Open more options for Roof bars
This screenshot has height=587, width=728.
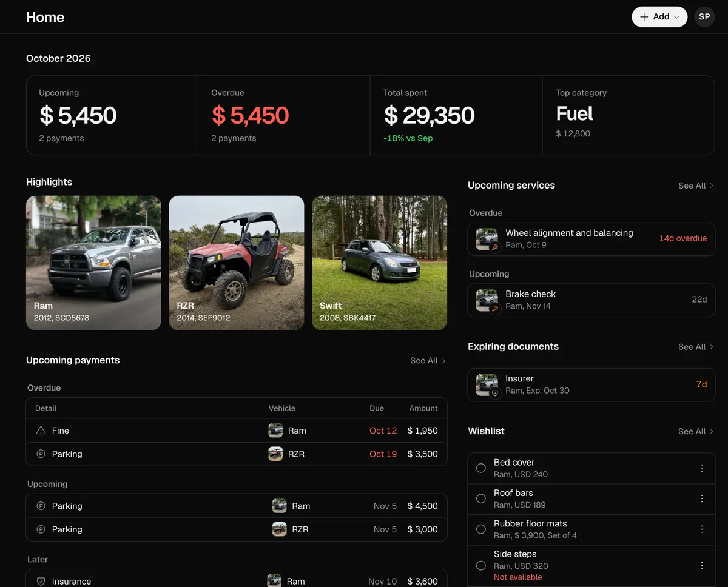click(x=702, y=498)
